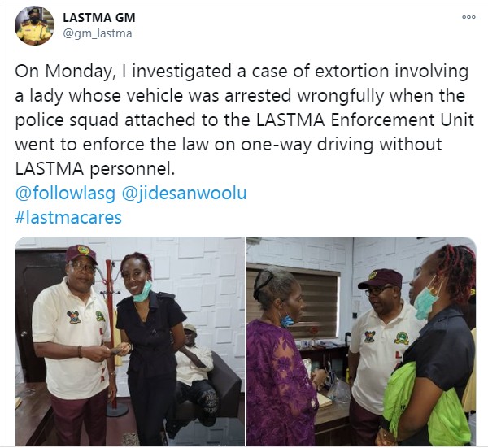The height and width of the screenshot is (448, 488).
Task: Open the #lastmacares hashtag
Action: tap(68, 217)
